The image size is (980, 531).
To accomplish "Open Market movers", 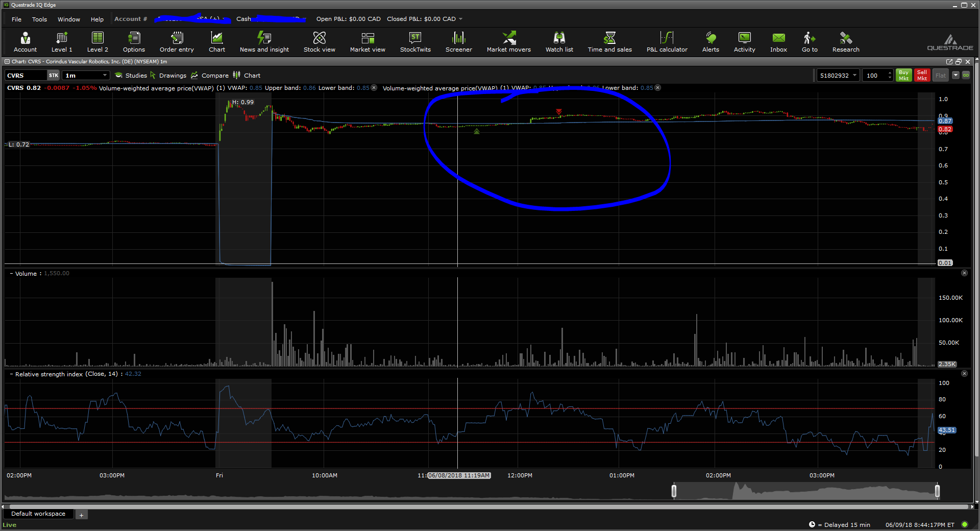I will (x=509, y=42).
